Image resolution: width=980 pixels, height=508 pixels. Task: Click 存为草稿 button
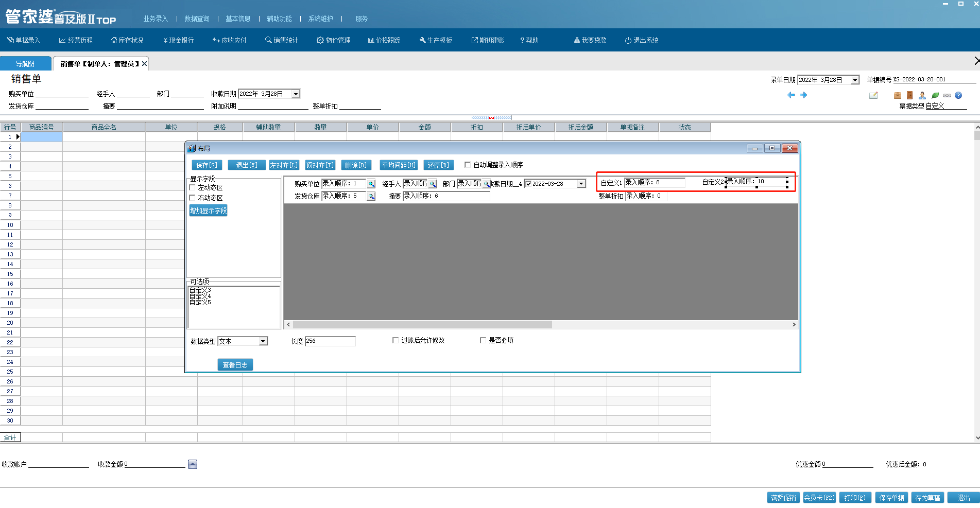(927, 498)
